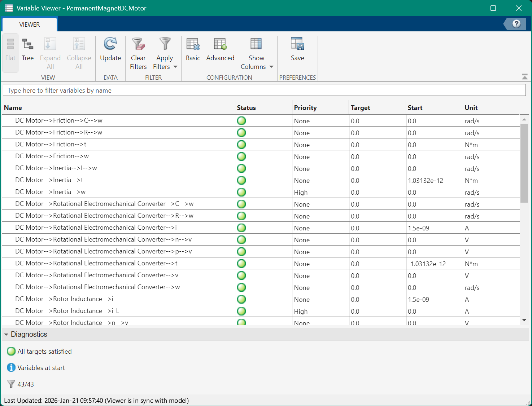
Task: Save preferences with the Save icon
Action: click(297, 44)
